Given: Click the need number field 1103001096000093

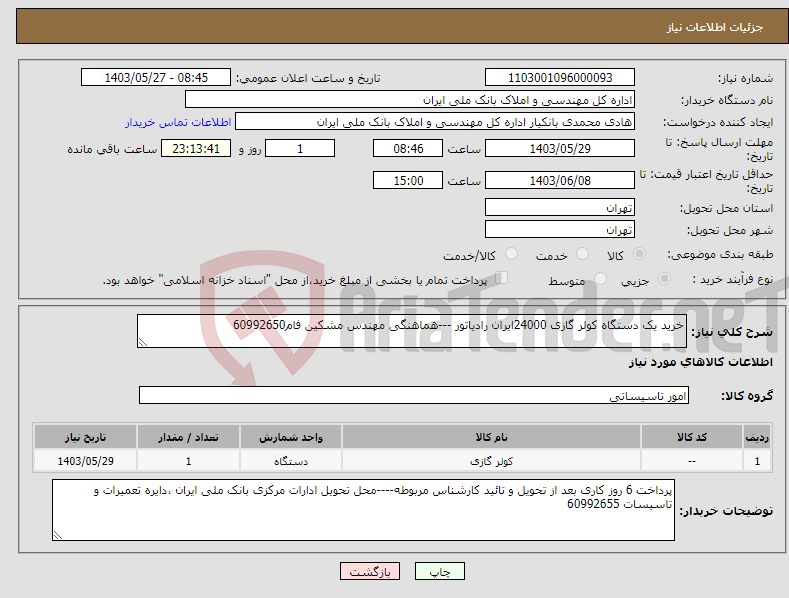Looking at the screenshot, I should tap(560, 78).
